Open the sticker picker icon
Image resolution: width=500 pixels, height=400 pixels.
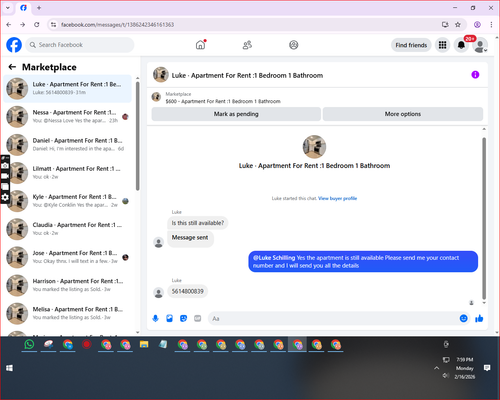[x=183, y=318]
